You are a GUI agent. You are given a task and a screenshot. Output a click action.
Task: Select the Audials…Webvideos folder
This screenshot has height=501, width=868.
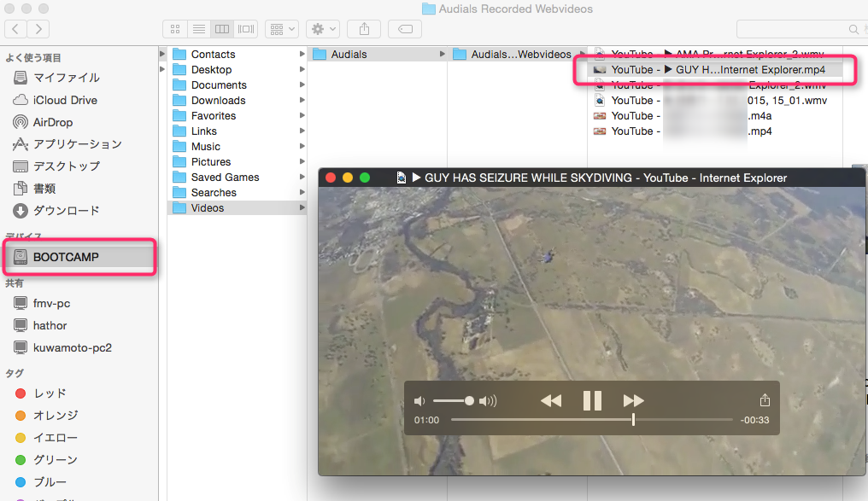coord(517,54)
